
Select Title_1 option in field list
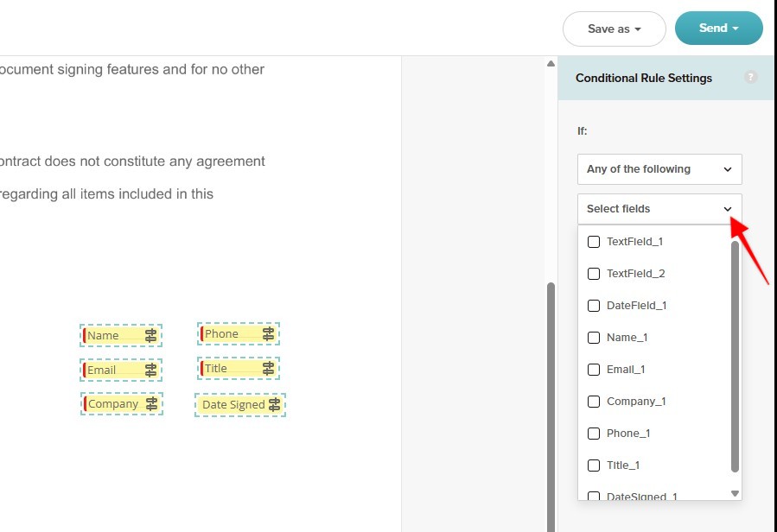click(x=623, y=465)
